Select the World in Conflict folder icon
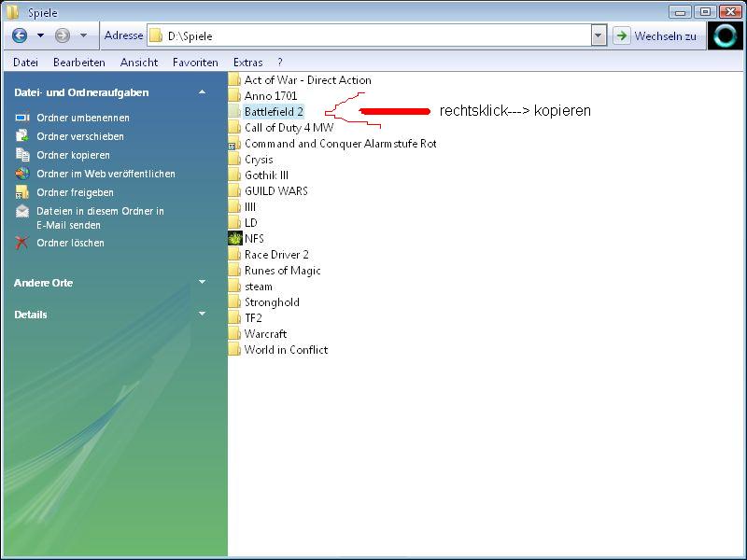 234,349
